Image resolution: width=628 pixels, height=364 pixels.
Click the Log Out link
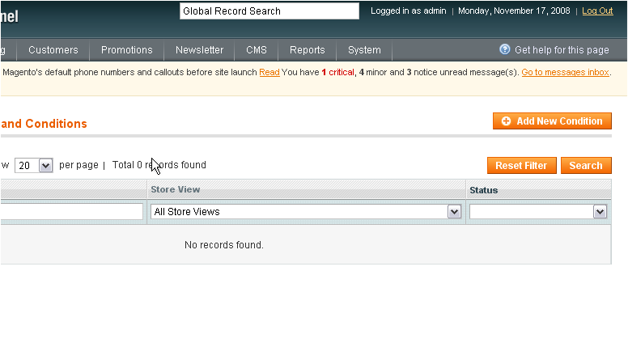coord(597,11)
